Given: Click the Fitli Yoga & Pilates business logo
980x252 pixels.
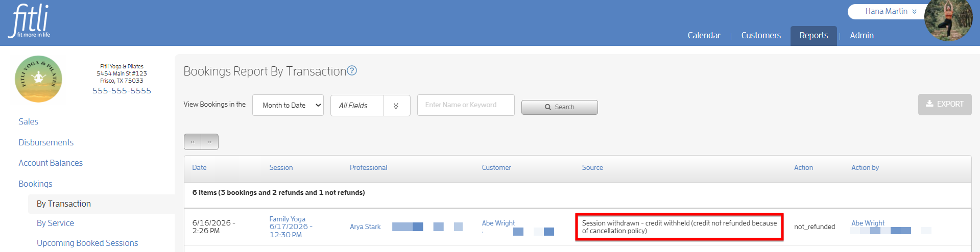Looking at the screenshot, I should (x=38, y=79).
